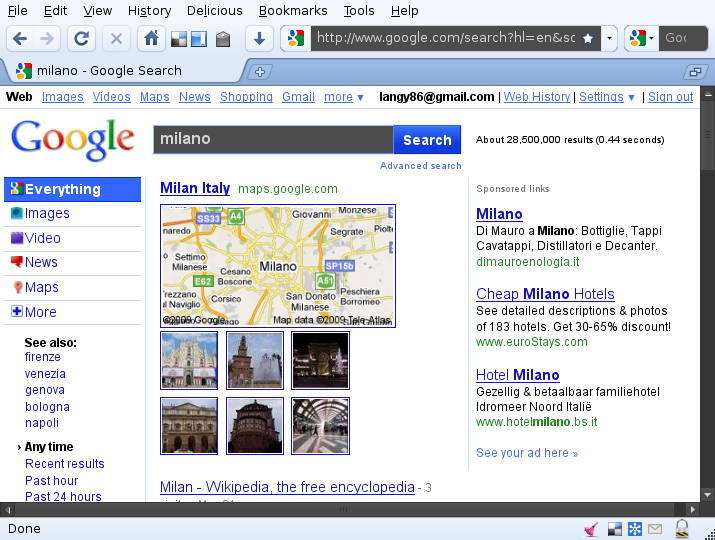Open the View menu
715x540 pixels.
tap(98, 10)
